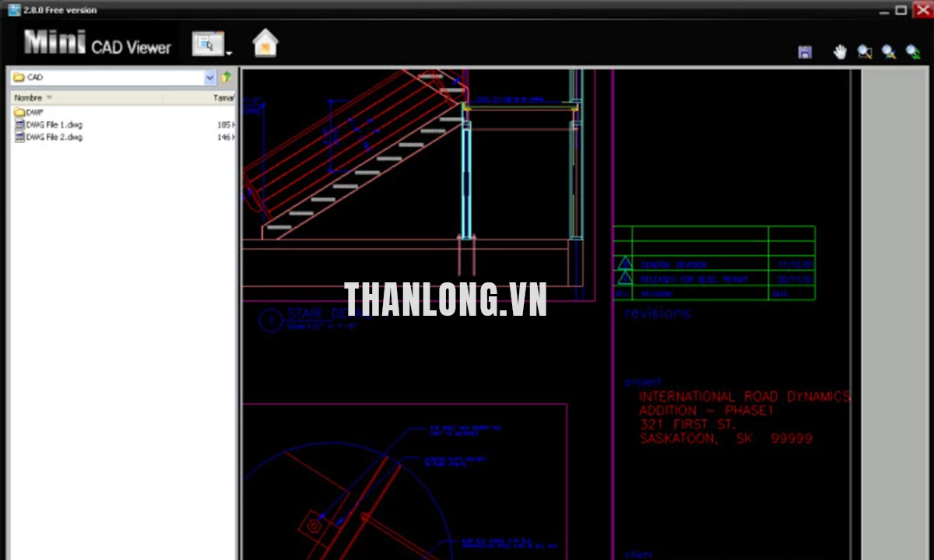Maximize the Mini CAD Viewer window
The image size is (934, 560).
[x=901, y=10]
